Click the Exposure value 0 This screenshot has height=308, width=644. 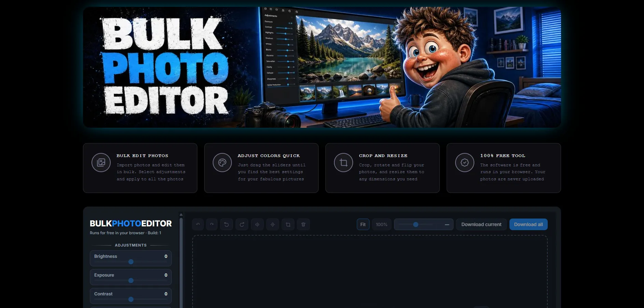pyautogui.click(x=166, y=275)
